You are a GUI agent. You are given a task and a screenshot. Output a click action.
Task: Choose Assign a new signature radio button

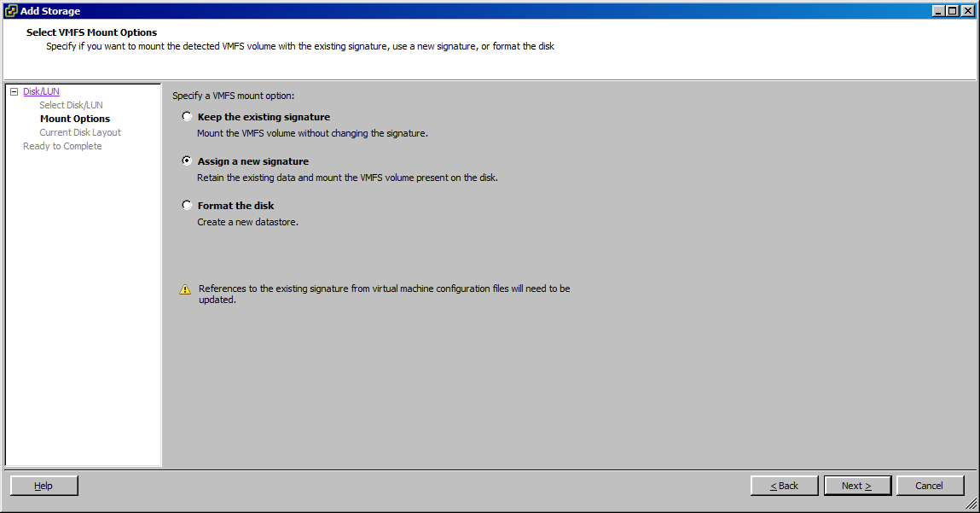pyautogui.click(x=187, y=160)
